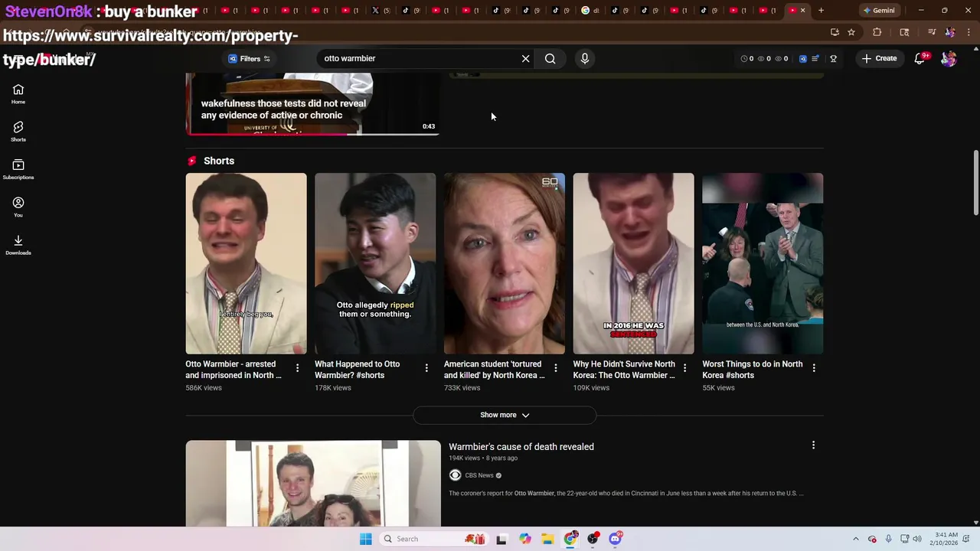Image resolution: width=980 pixels, height=551 pixels.
Task: Open 'Worst Things to do in North Korea' title
Action: (753, 370)
